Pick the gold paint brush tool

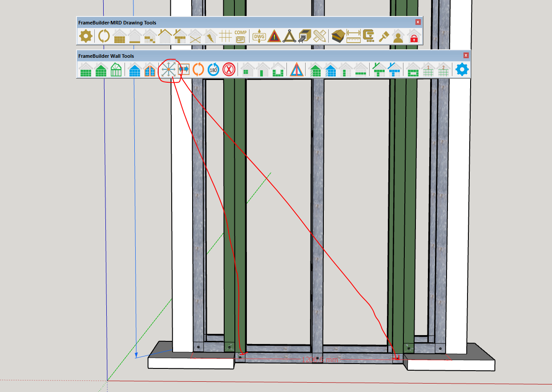[x=383, y=36]
